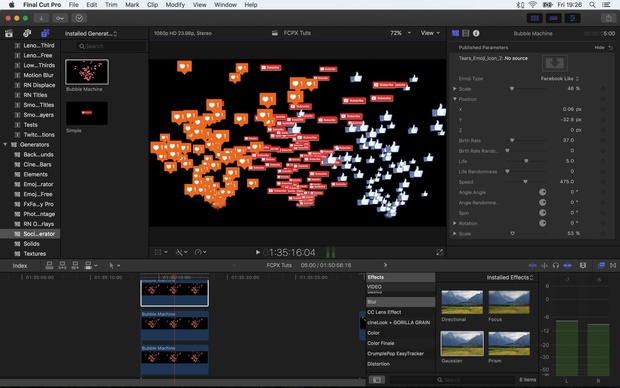Open the viewer zoom 72% dropdown
This screenshot has height=388, width=620.
400,33
